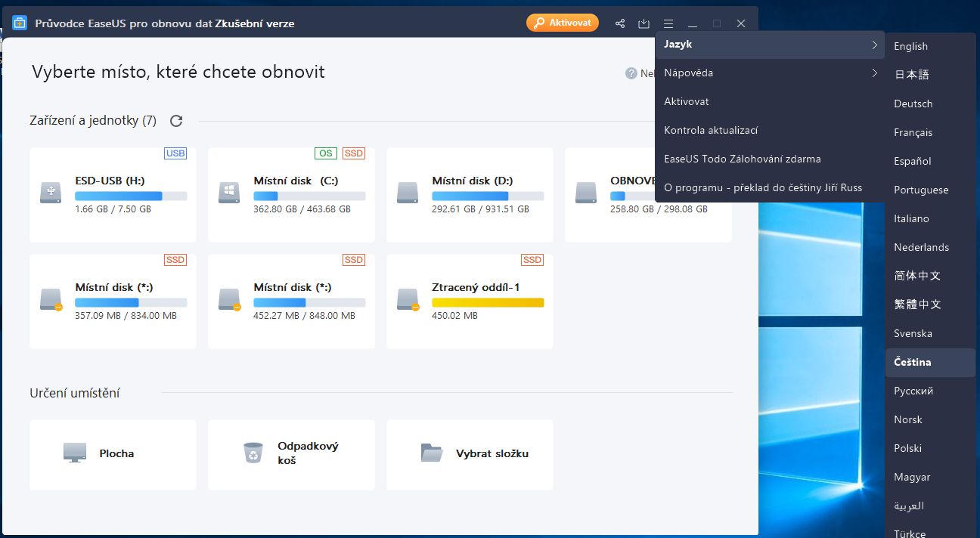Click the recycle bin icon
Screen dimensions: 980x538
[253, 453]
